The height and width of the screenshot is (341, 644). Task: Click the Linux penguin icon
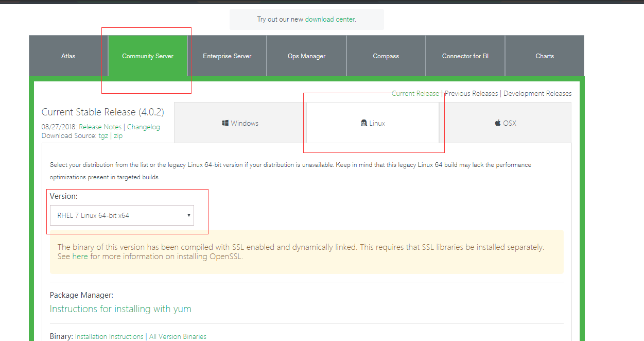click(x=364, y=123)
